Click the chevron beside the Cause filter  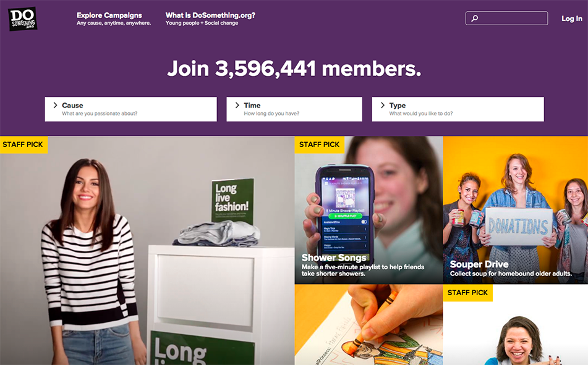(x=55, y=106)
